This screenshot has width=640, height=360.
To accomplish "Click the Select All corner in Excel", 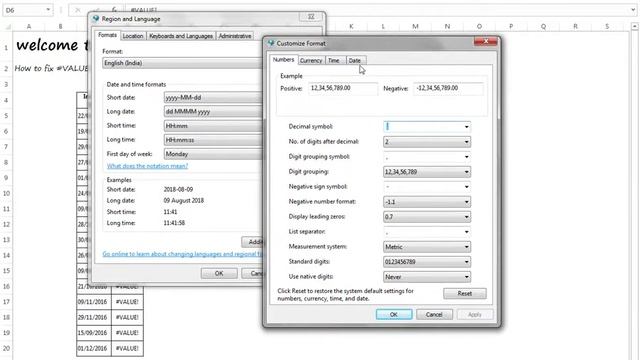I will point(8,27).
